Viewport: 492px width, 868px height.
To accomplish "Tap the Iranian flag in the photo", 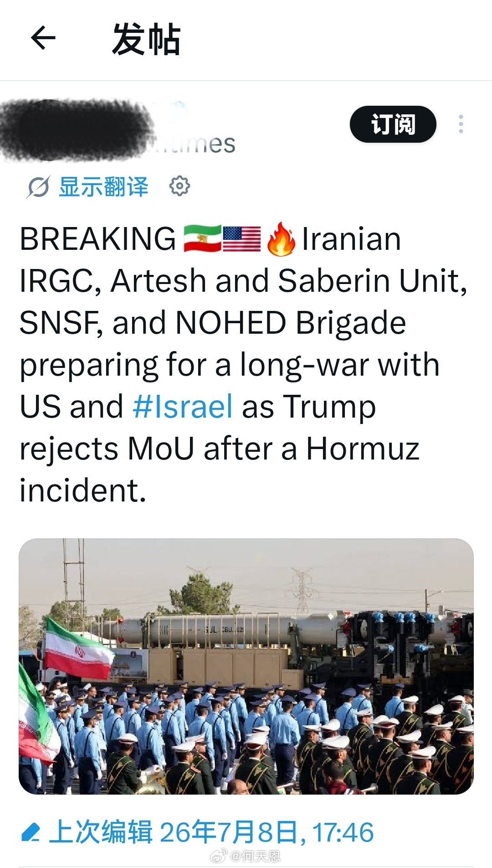I will tap(77, 647).
